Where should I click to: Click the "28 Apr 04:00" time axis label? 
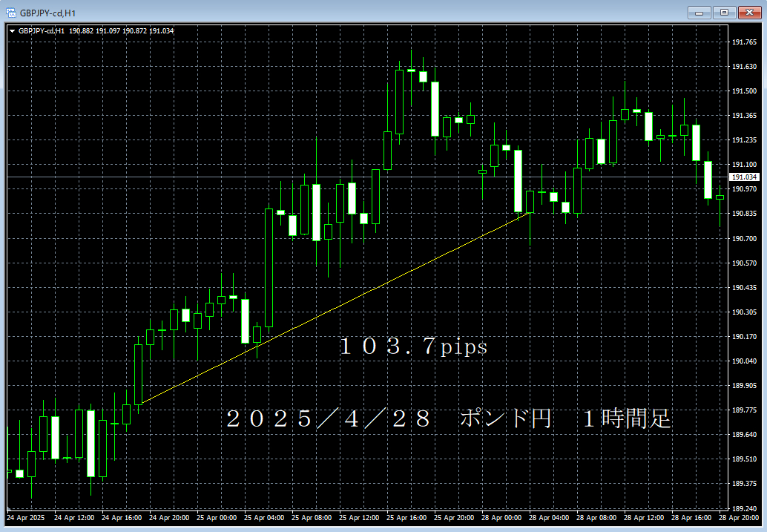point(548,518)
